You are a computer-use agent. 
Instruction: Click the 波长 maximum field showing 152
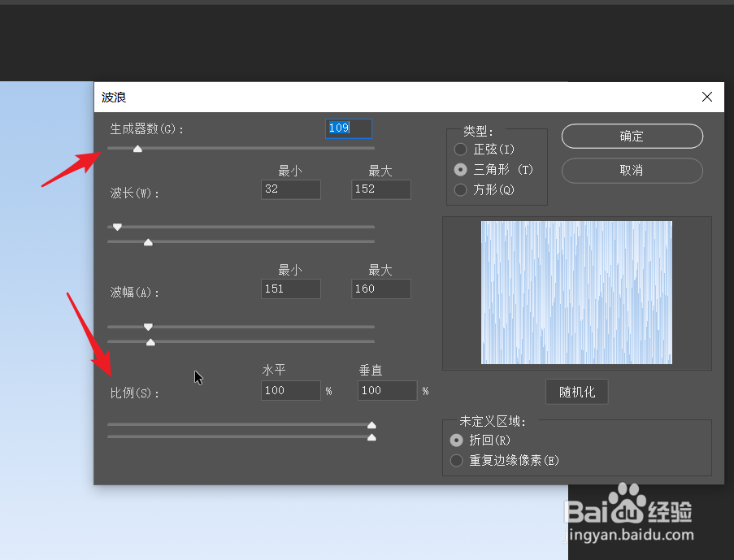[x=381, y=189]
